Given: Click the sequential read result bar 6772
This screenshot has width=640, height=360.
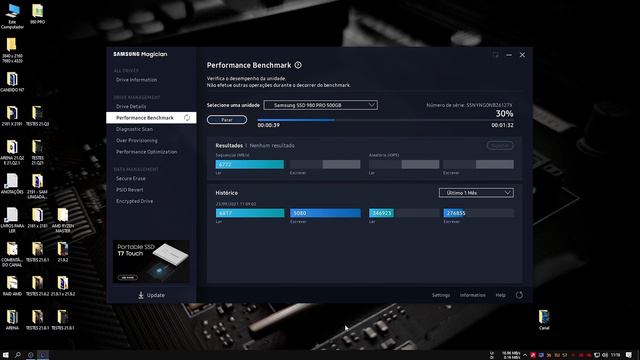Looking at the screenshot, I should click(250, 164).
